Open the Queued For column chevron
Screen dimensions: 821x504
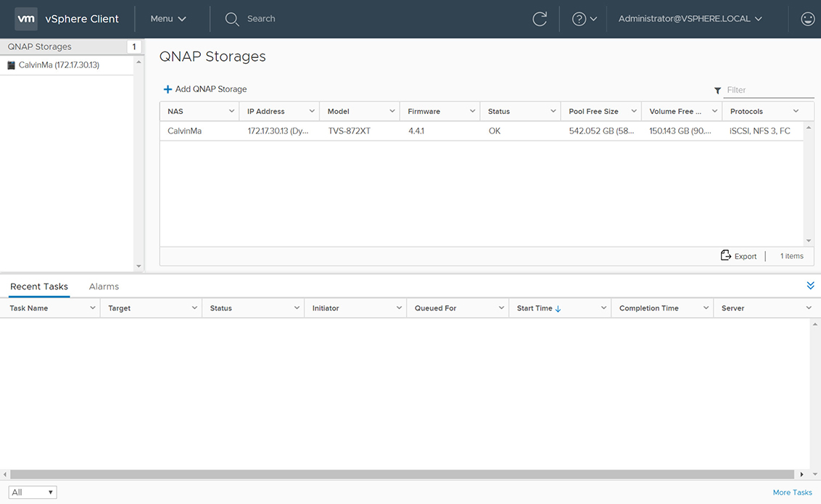point(501,307)
